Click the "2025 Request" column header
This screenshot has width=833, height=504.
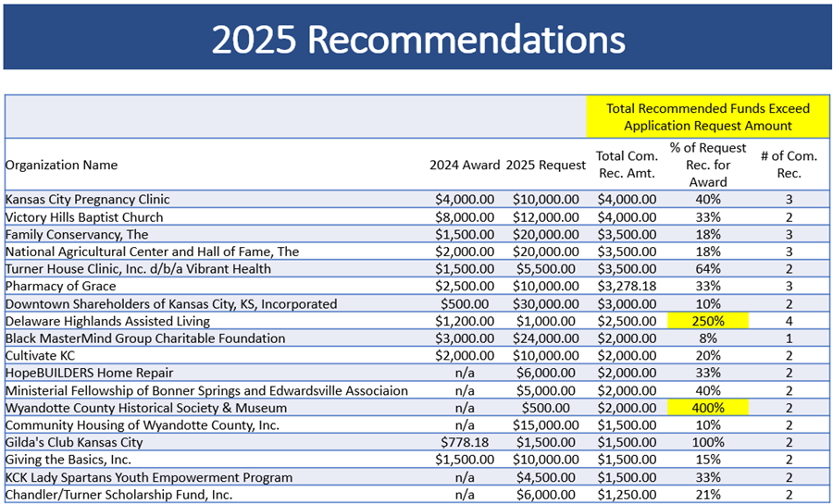coord(545,165)
